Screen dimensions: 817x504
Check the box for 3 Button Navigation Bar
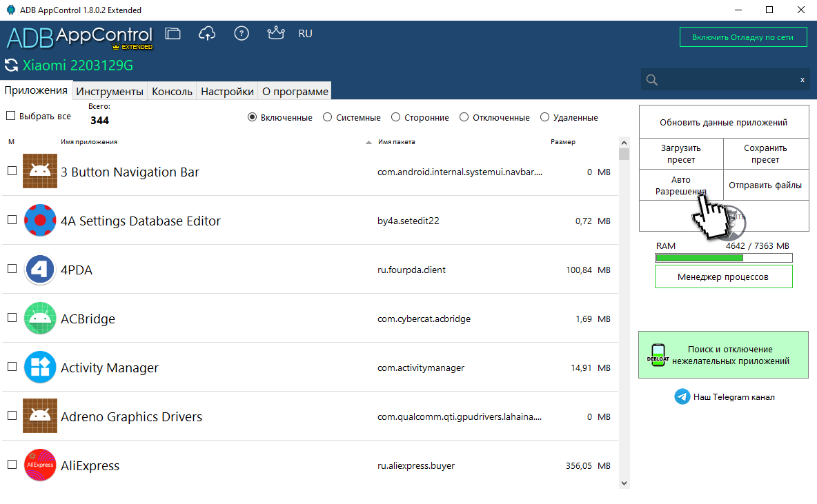[x=12, y=171]
